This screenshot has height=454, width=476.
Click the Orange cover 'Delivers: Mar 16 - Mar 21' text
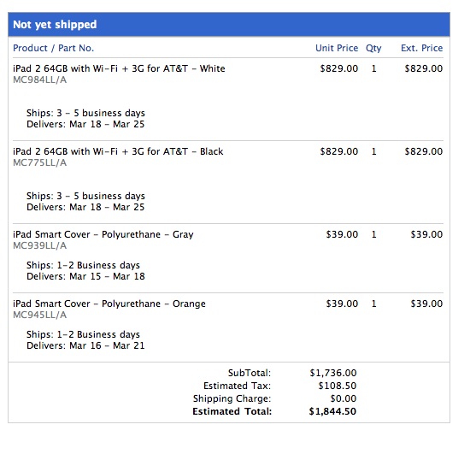(85, 345)
